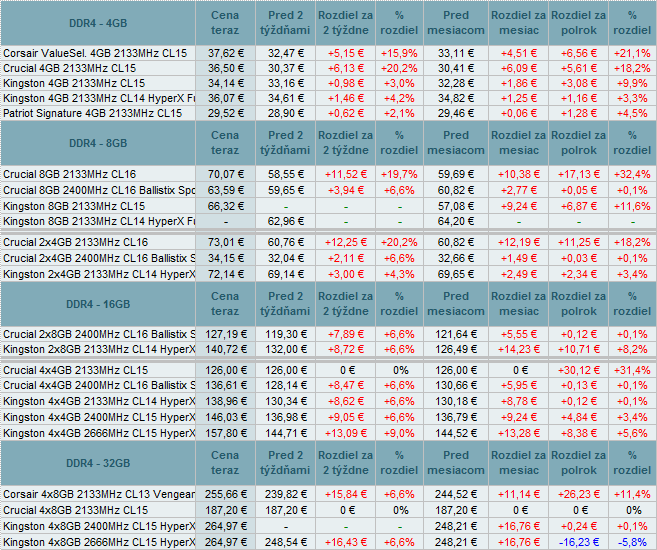
Task: Click the 72,14 € price cell
Action: click(x=226, y=274)
